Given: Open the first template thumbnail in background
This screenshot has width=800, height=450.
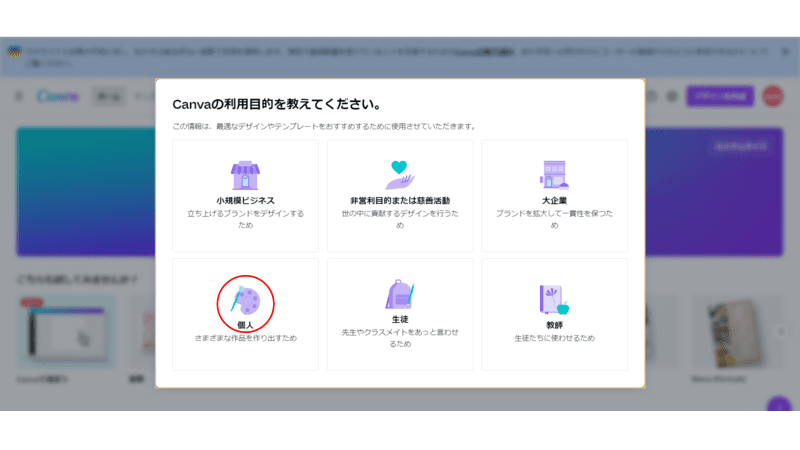Looking at the screenshot, I should [x=66, y=332].
